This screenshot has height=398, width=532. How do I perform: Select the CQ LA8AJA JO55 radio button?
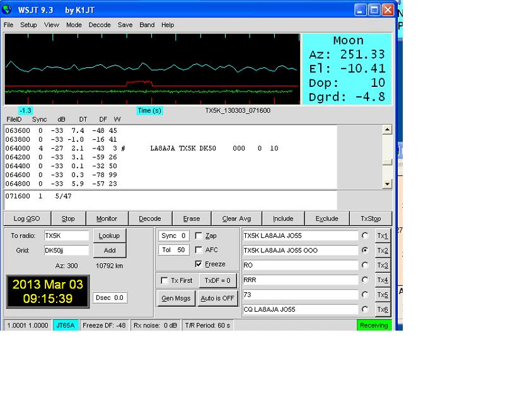(365, 309)
